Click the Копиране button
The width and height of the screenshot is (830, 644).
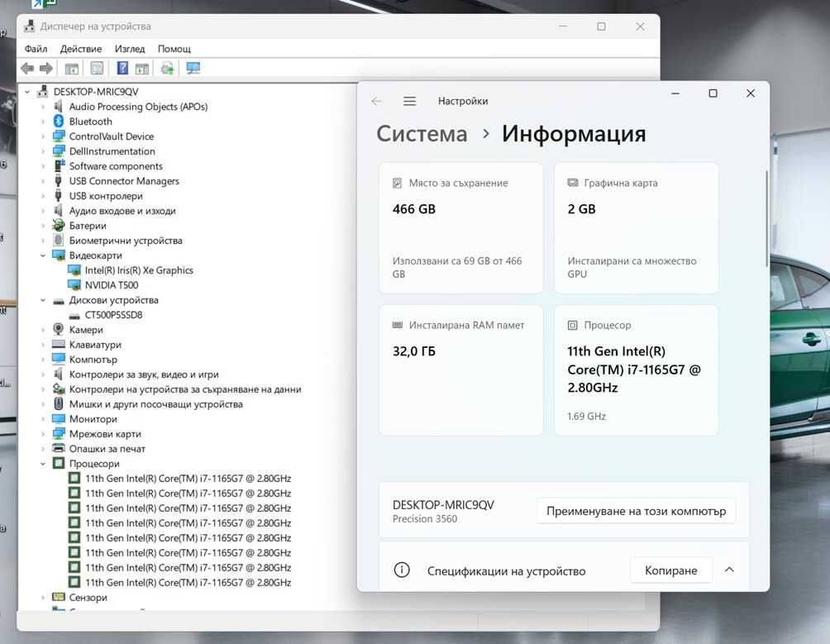click(x=670, y=570)
